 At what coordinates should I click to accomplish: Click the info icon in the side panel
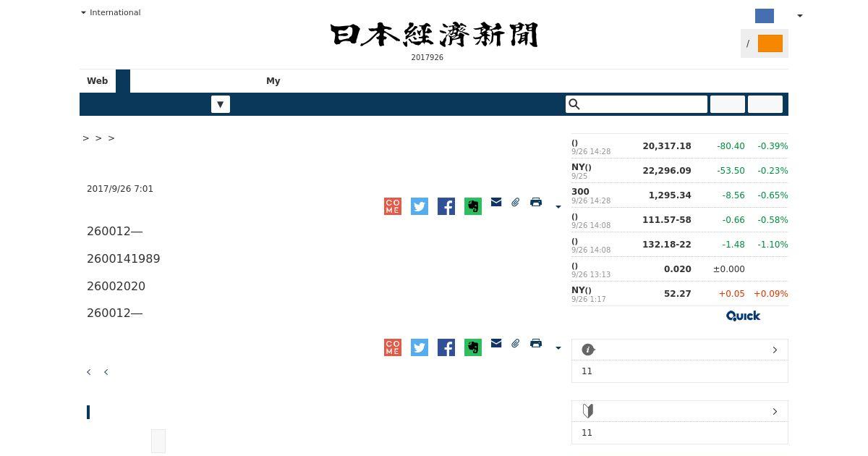coord(588,350)
